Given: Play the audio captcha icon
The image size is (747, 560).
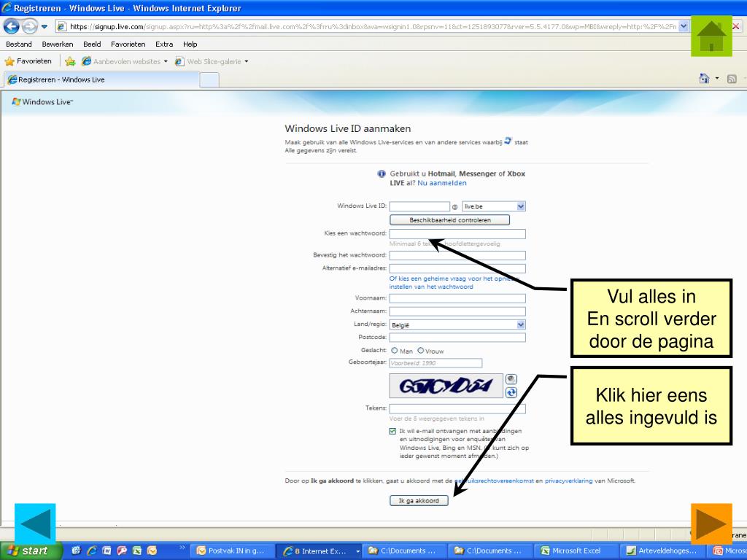Looking at the screenshot, I should point(511,379).
